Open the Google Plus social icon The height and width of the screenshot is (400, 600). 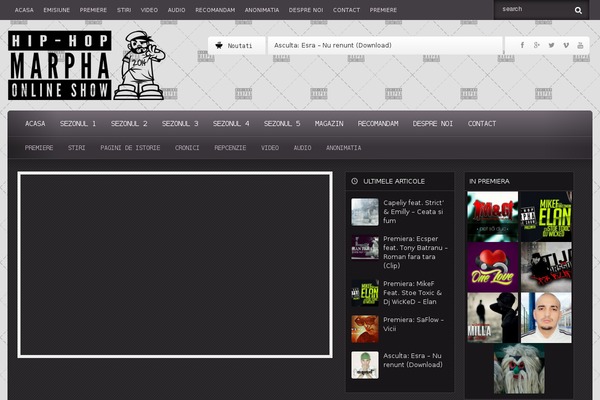point(536,45)
